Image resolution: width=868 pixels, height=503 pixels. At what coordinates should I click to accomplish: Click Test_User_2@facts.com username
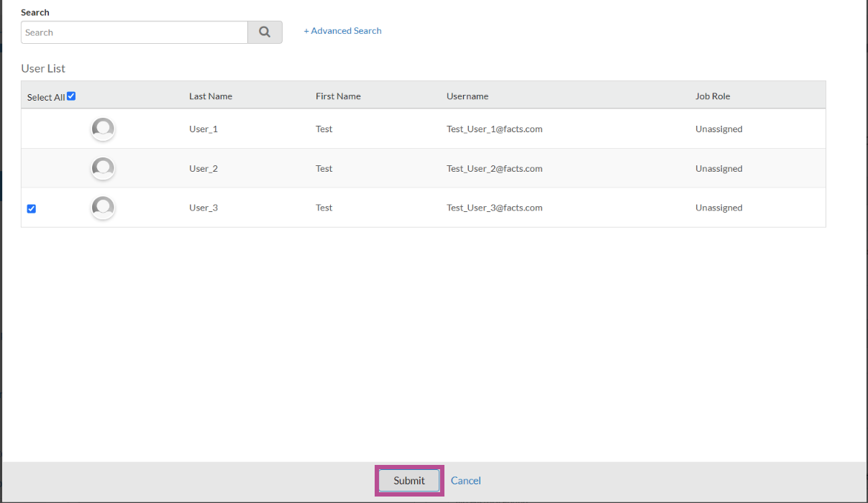coord(494,169)
